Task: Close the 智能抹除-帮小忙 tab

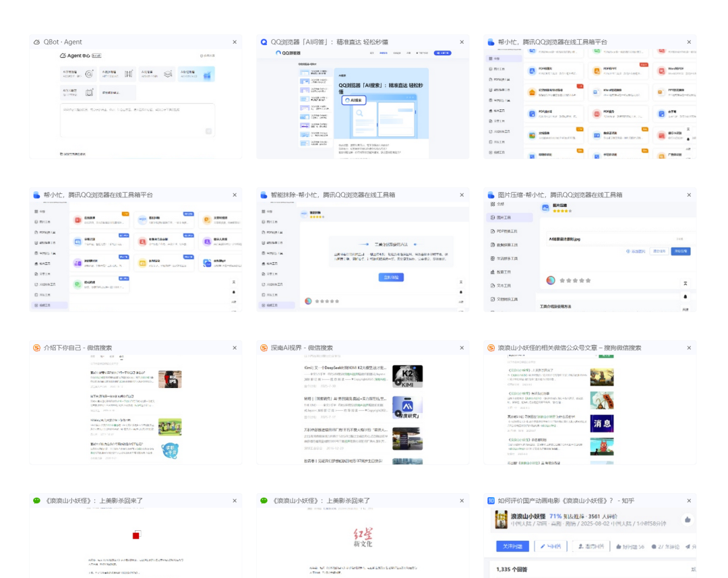Action: (462, 195)
